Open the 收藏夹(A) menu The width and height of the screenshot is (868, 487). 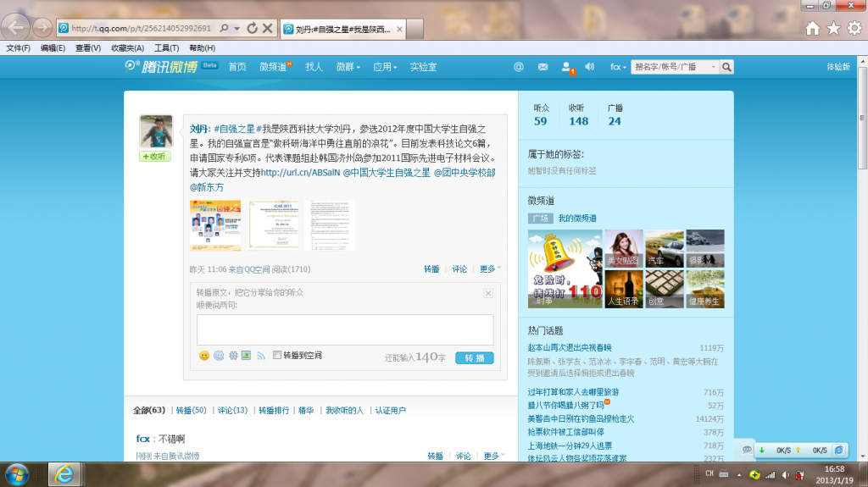(127, 48)
